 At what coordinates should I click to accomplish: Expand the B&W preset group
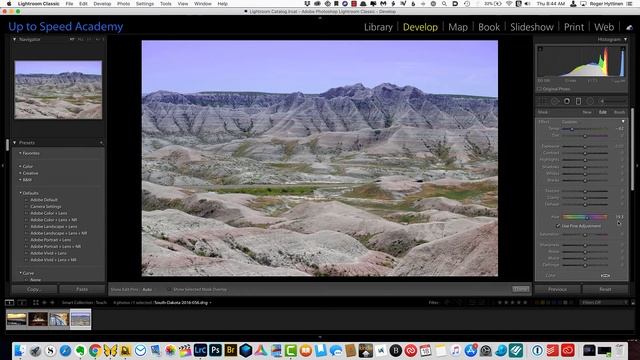(x=20, y=180)
